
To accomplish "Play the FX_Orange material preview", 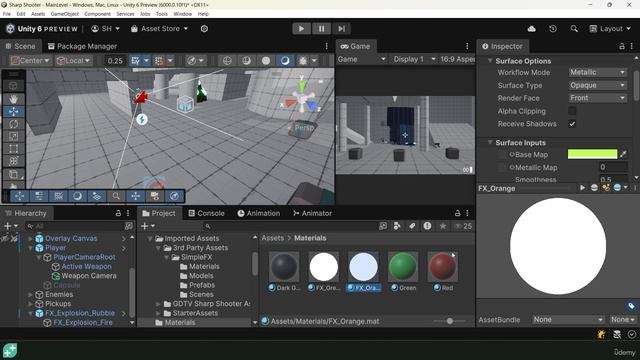I will click(x=582, y=188).
